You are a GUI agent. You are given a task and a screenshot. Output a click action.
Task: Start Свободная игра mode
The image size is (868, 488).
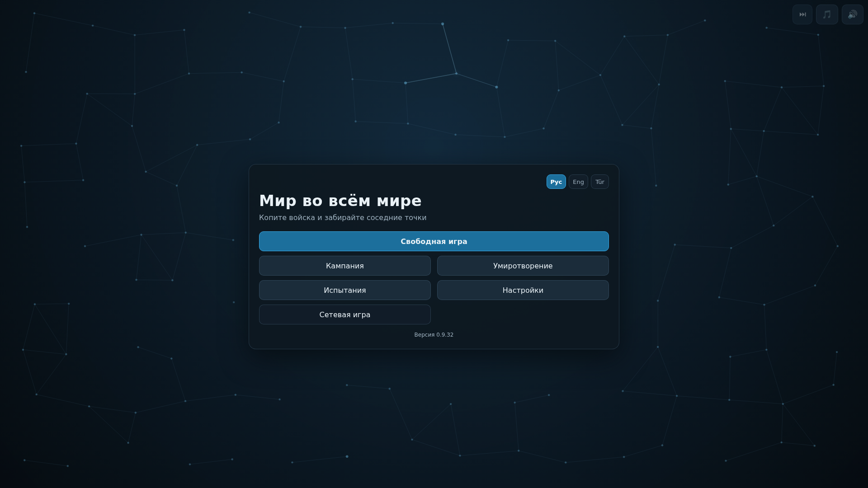pos(434,241)
